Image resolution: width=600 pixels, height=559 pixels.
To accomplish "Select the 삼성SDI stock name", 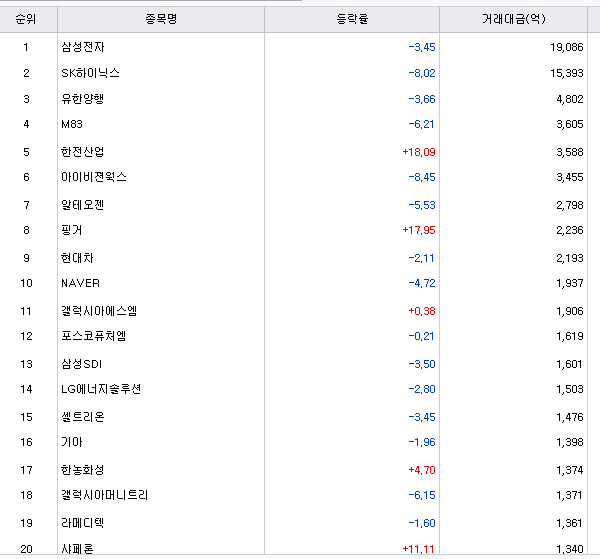I will click(82, 364).
